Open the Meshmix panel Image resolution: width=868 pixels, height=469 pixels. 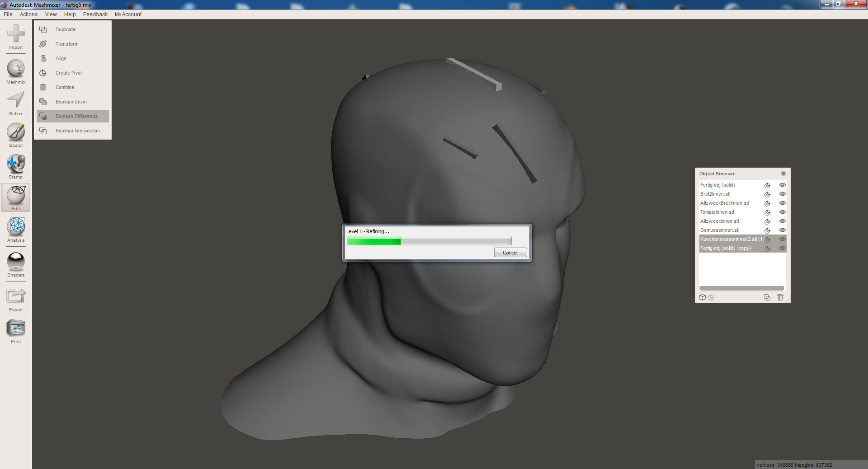point(16,71)
